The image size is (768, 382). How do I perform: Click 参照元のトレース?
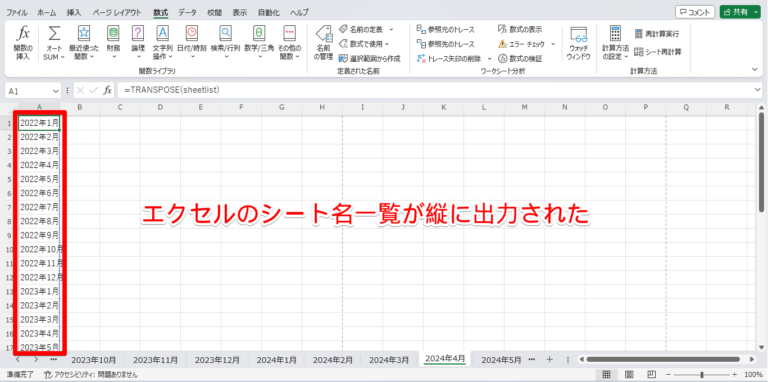445,29
